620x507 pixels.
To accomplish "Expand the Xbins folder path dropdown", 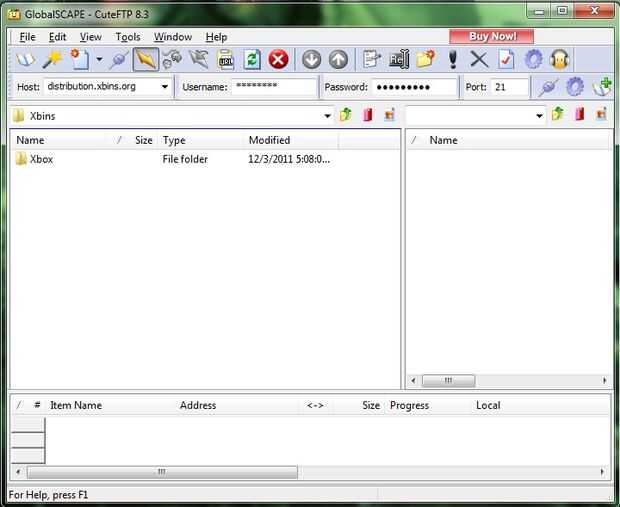I will [x=327, y=116].
